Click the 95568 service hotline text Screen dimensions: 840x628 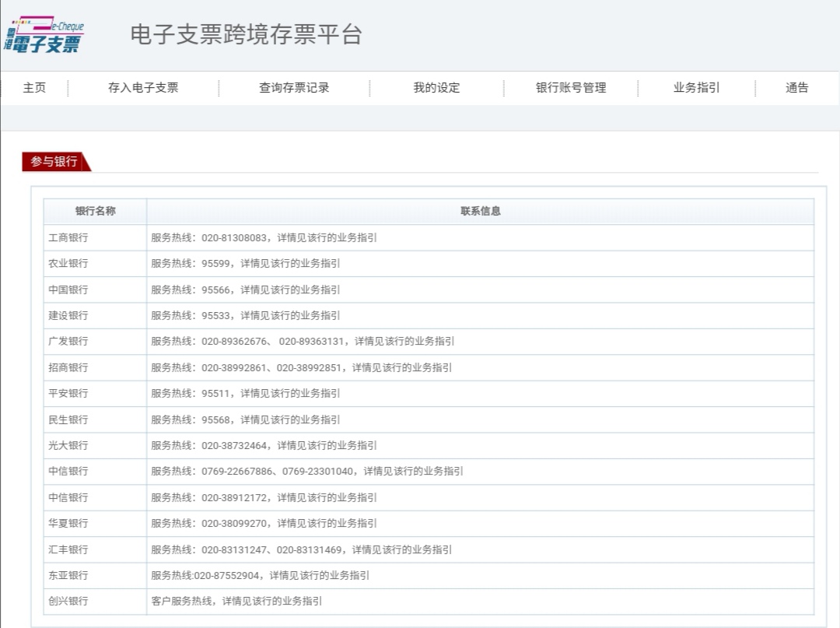coord(245,419)
